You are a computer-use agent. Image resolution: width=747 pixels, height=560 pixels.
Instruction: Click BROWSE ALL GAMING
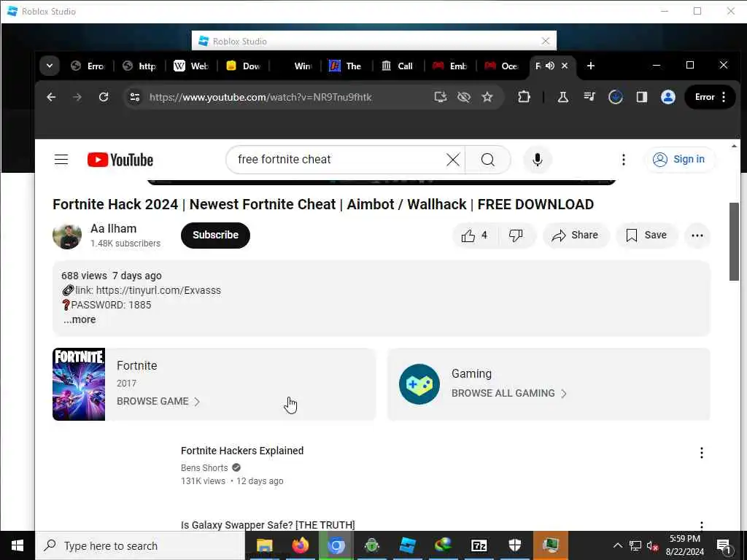point(508,393)
